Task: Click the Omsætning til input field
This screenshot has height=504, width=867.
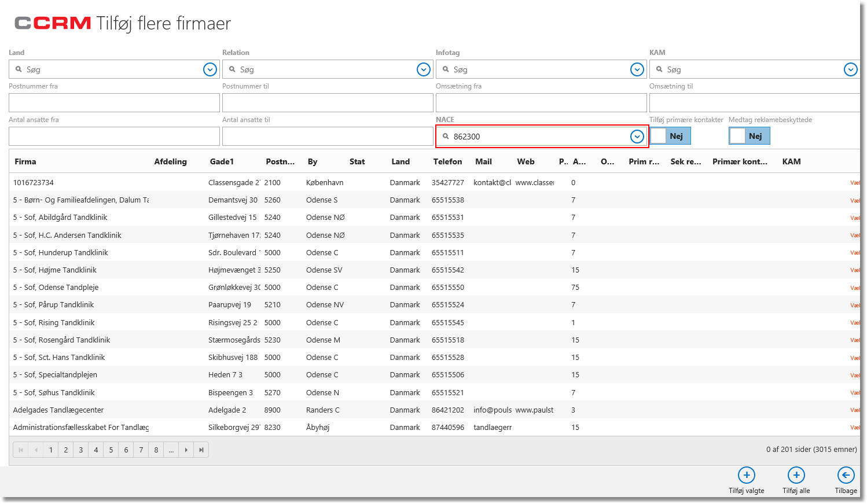Action: coord(755,102)
